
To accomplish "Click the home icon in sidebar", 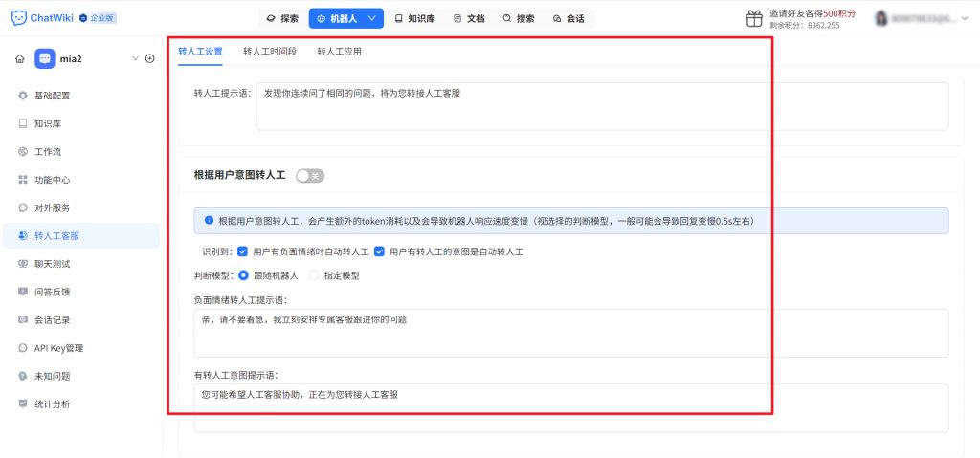I will click(20, 58).
